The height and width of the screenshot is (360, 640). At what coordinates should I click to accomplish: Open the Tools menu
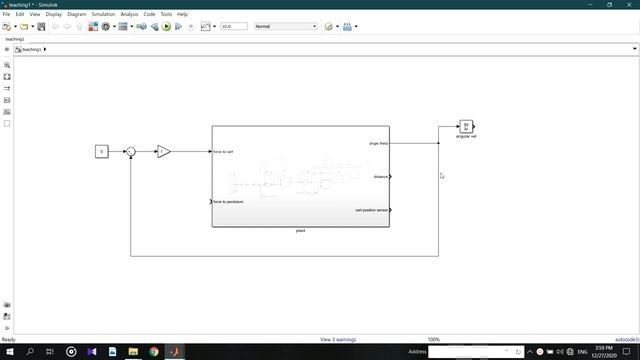(166, 14)
